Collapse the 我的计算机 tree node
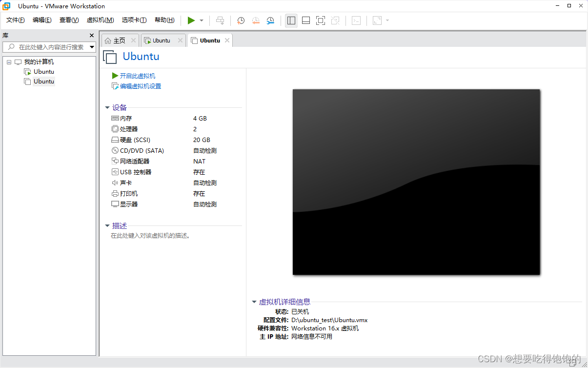Screen dimensions: 588x368 tap(8, 61)
